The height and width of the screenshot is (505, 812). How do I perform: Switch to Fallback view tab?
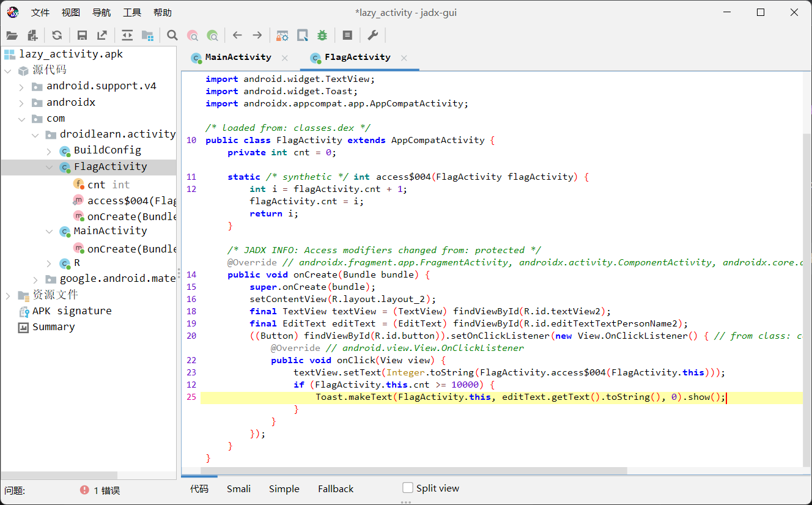(x=336, y=488)
